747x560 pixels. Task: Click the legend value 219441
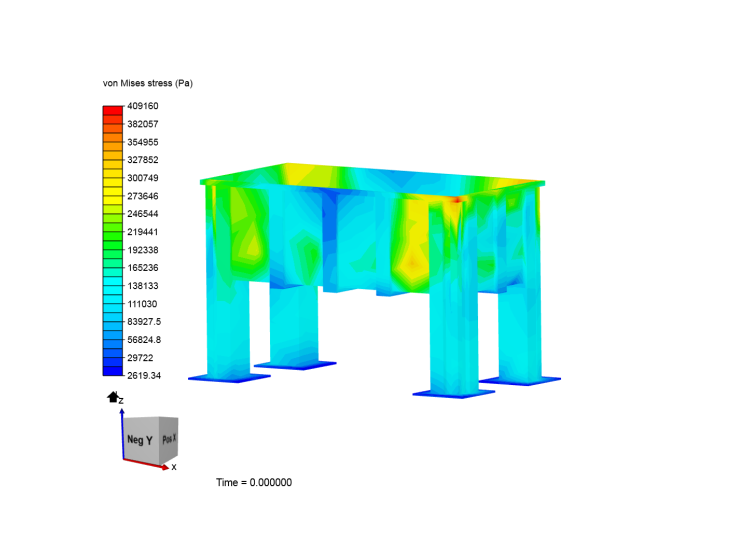click(143, 232)
